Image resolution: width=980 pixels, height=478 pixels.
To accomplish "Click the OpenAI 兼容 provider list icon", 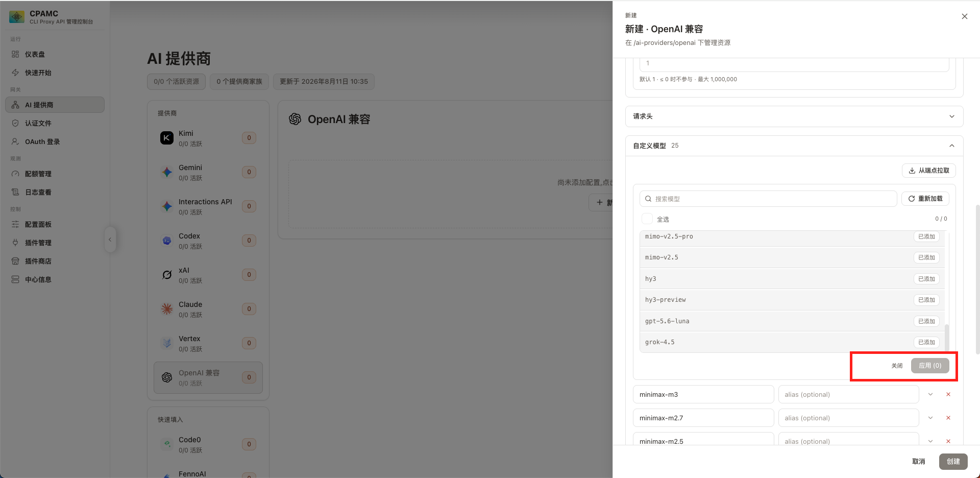I will click(167, 377).
